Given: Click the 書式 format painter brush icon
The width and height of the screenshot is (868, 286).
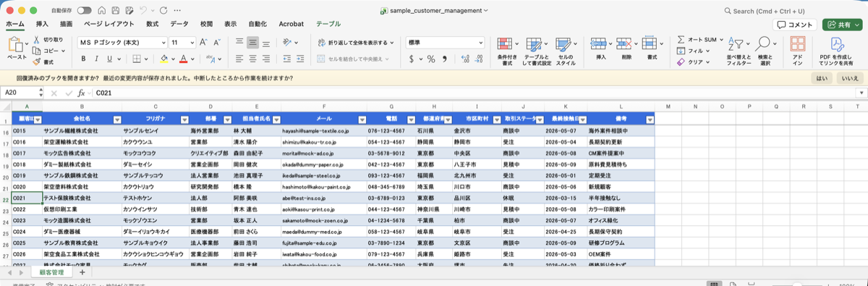Looking at the screenshot, I should pyautogui.click(x=36, y=62).
